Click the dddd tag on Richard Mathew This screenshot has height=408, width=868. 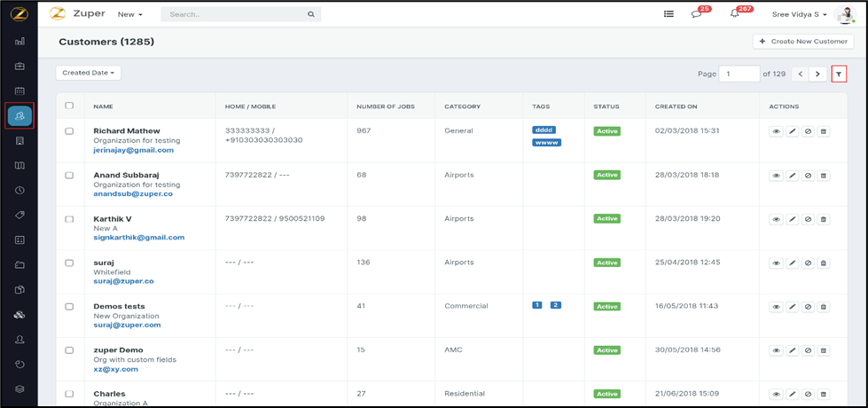click(543, 130)
